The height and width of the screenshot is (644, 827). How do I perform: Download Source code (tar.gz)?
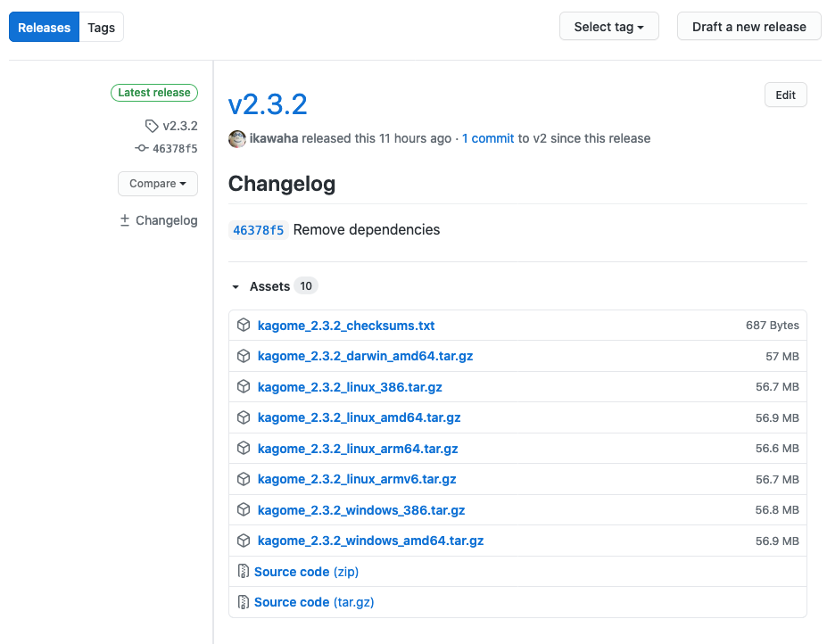pos(314,602)
